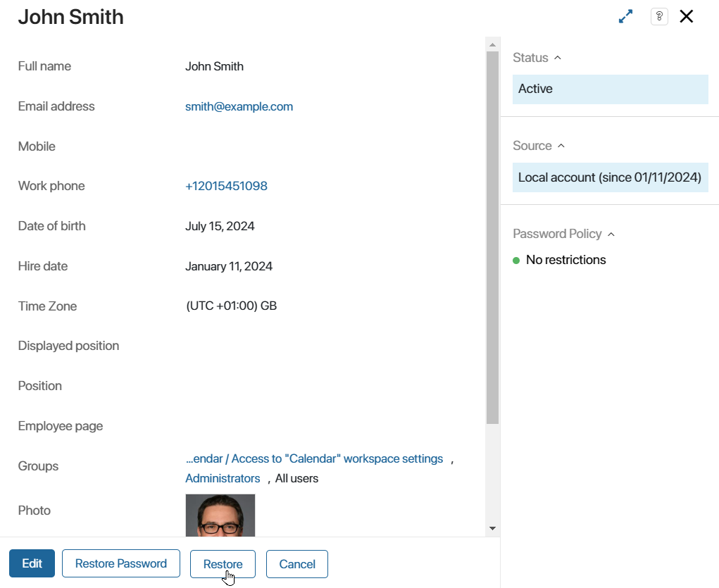Click the scrollbar down arrow
The image size is (719, 588).
(x=492, y=528)
